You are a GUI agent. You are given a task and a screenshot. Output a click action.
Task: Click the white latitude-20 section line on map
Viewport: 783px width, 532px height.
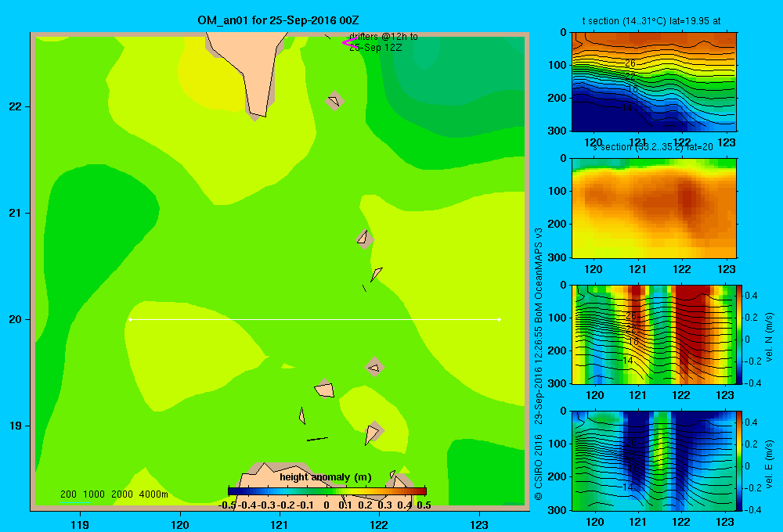(x=315, y=319)
